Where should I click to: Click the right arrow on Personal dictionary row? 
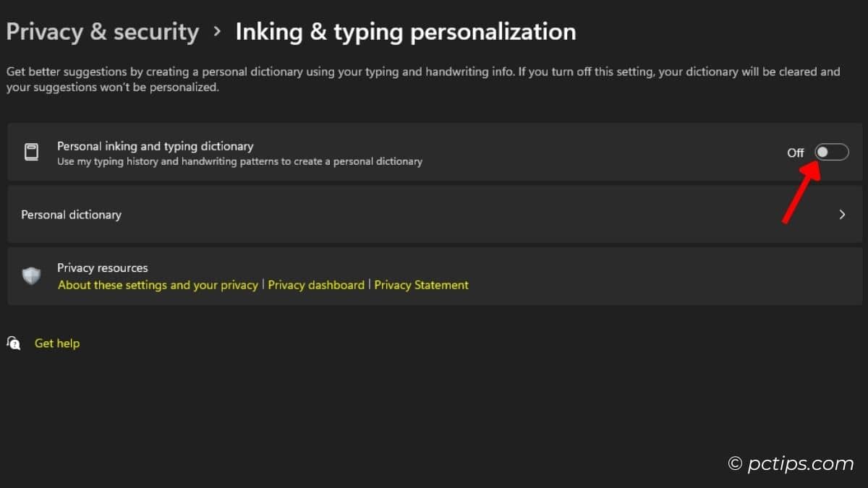pos(842,214)
